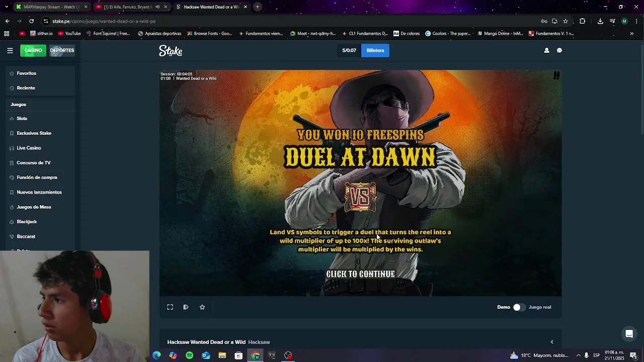The height and width of the screenshot is (362, 644).
Task: Go back in browser history
Action: (7, 21)
